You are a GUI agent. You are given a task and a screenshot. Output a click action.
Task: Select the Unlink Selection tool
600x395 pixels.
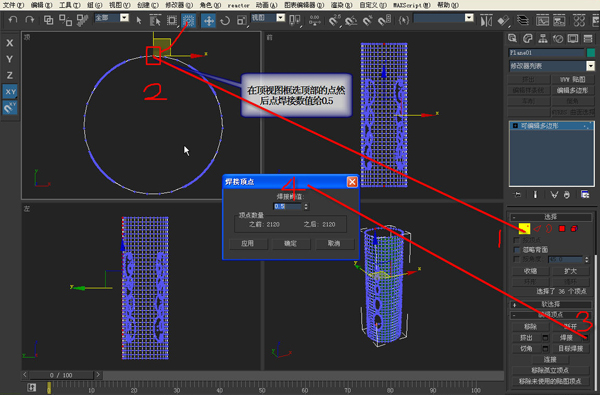click(x=65, y=20)
